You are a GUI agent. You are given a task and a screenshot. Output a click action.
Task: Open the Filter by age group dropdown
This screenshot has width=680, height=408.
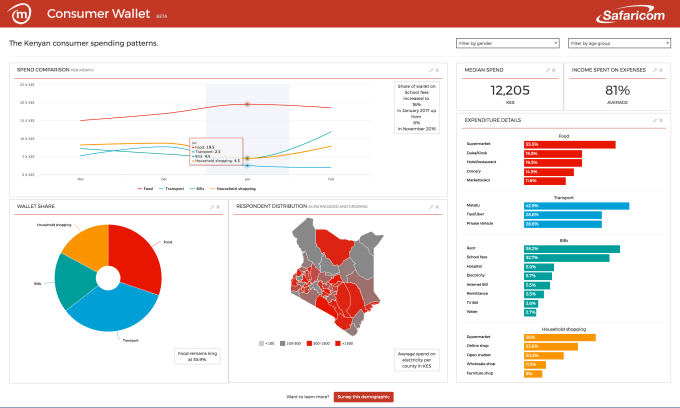[618, 44]
